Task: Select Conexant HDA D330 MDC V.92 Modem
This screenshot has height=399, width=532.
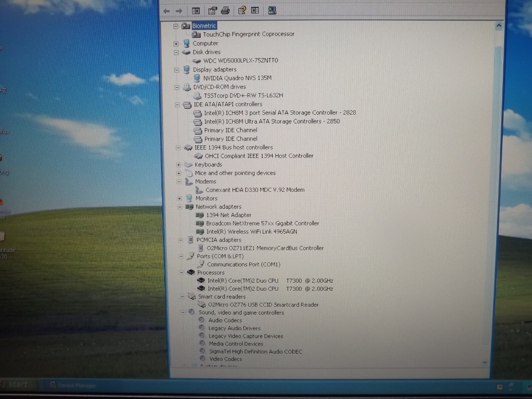Action: tap(255, 190)
